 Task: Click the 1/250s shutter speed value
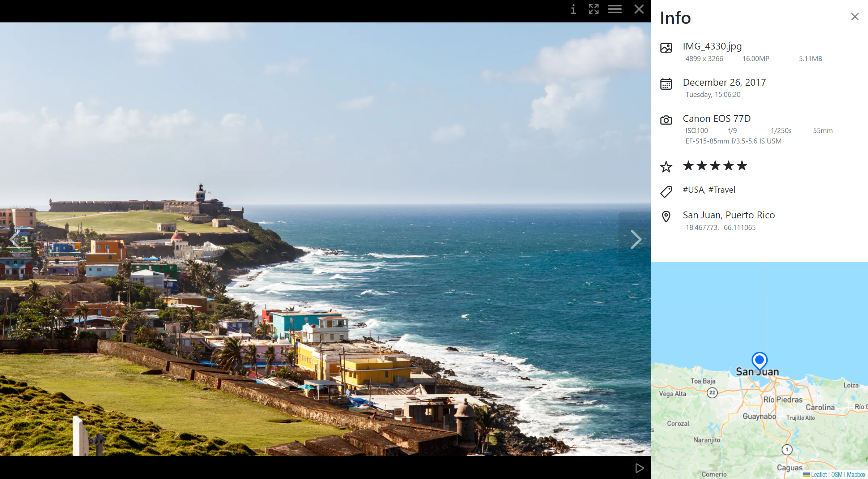(x=781, y=131)
